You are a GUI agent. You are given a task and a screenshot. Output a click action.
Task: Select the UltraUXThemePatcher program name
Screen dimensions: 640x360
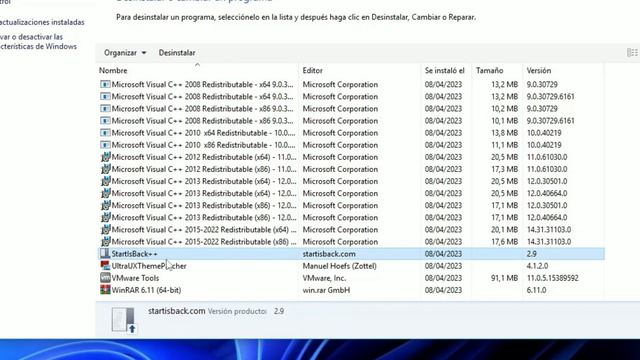pos(149,266)
